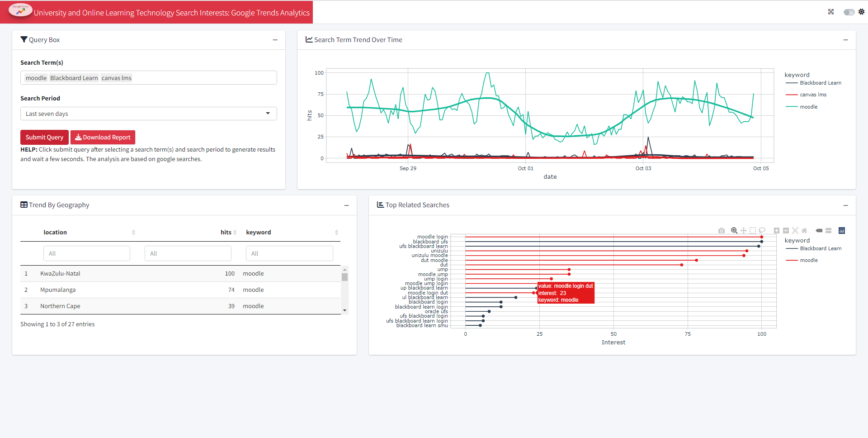Toggle moodle series in trend chart legend
The image size is (868, 438).
pyautogui.click(x=808, y=107)
